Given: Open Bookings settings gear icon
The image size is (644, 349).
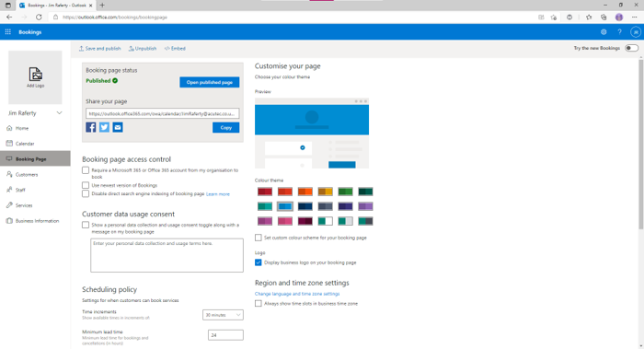Looking at the screenshot, I should pyautogui.click(x=604, y=31).
